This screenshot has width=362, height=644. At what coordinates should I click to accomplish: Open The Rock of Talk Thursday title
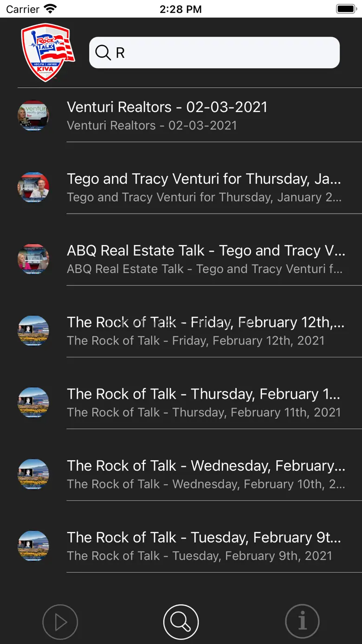[x=204, y=394]
